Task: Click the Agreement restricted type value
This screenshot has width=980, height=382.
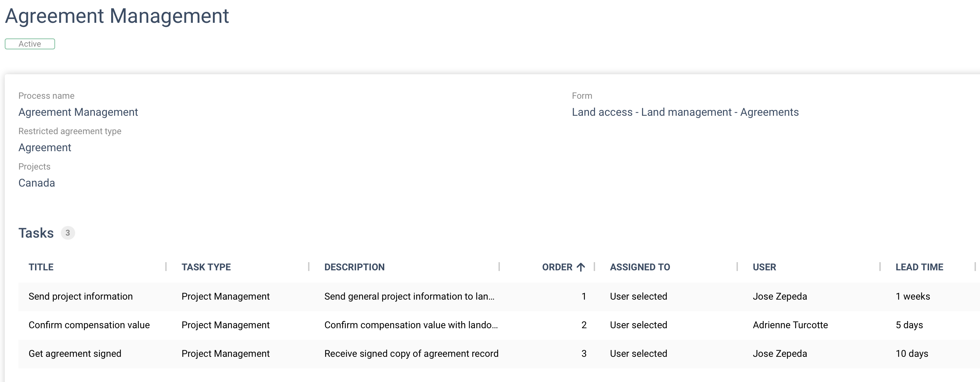Action: coord(45,147)
